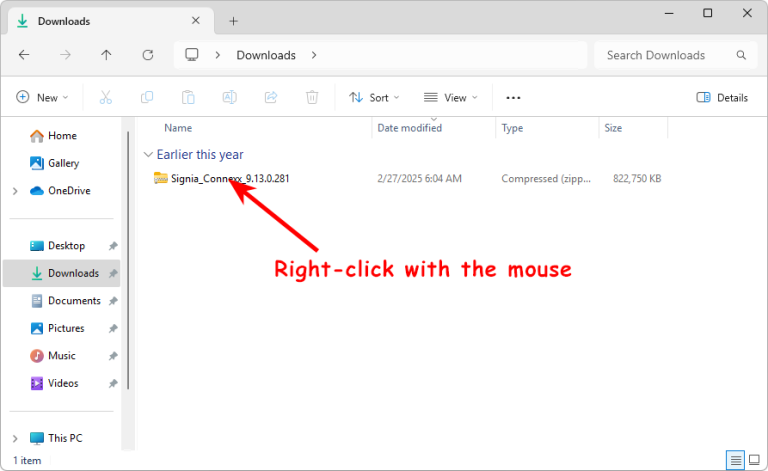The image size is (768, 471).
Task: Click the Copy icon in toolbar
Action: (147, 97)
